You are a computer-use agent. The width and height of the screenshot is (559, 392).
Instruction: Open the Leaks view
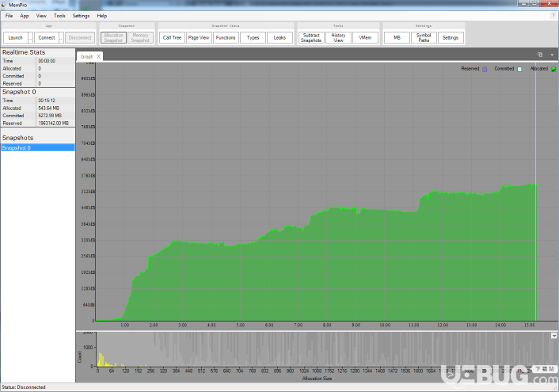[279, 37]
